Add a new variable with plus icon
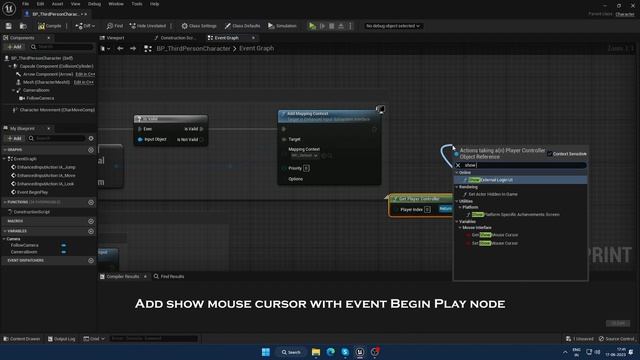Screen dimensions: 640x360 click(91, 231)
